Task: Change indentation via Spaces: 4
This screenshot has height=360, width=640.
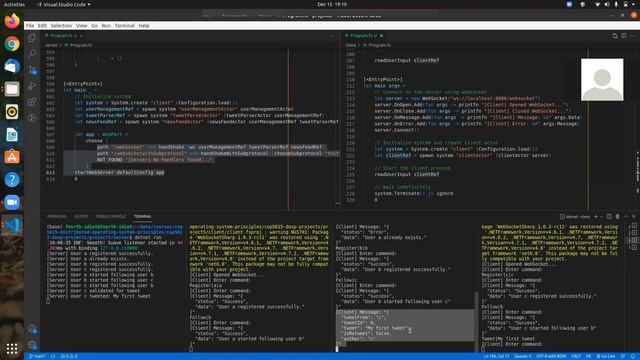Action: (522, 356)
